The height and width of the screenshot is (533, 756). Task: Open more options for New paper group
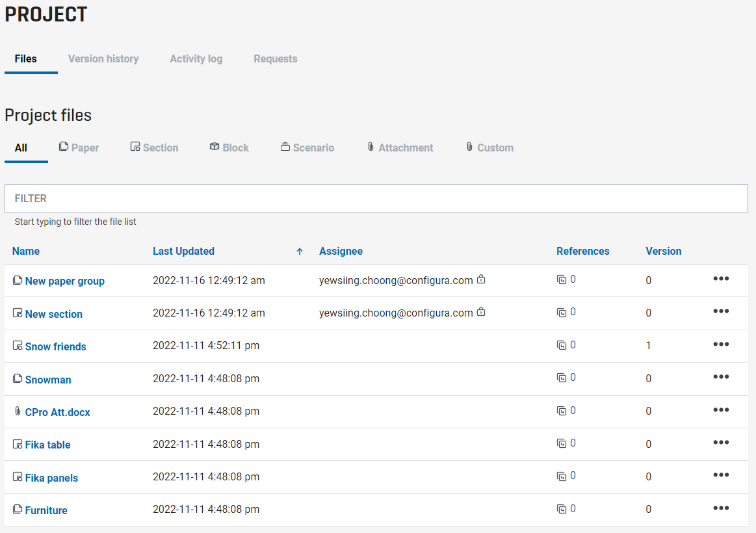click(721, 279)
